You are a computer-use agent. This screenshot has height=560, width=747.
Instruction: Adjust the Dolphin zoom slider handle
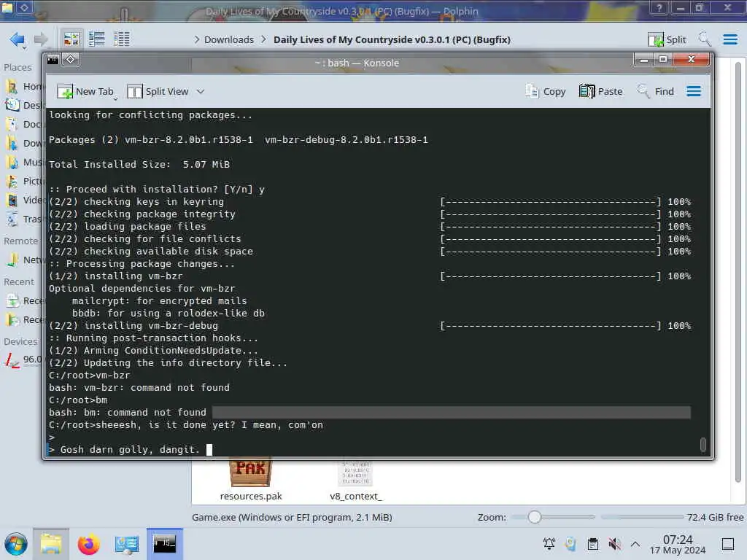tap(535, 517)
